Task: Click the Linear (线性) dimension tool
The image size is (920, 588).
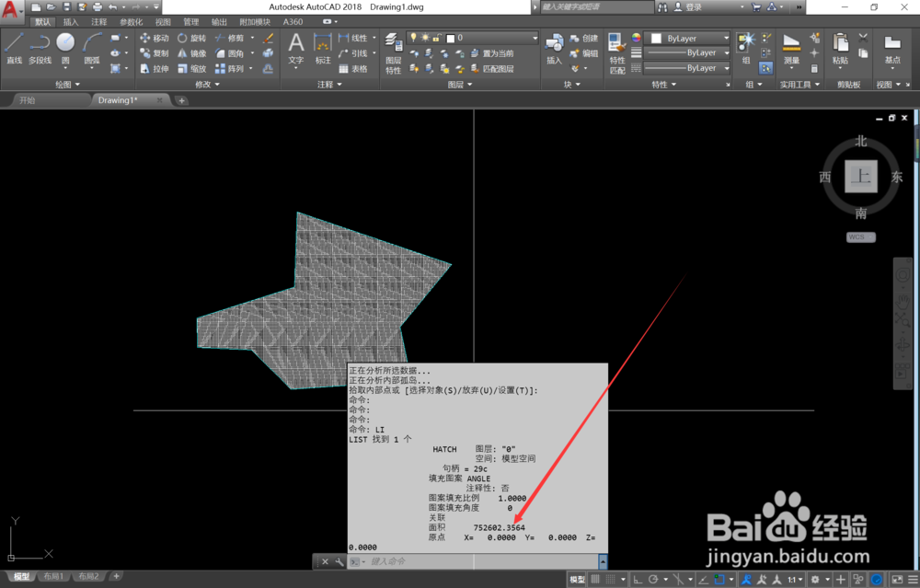Action: (354, 38)
